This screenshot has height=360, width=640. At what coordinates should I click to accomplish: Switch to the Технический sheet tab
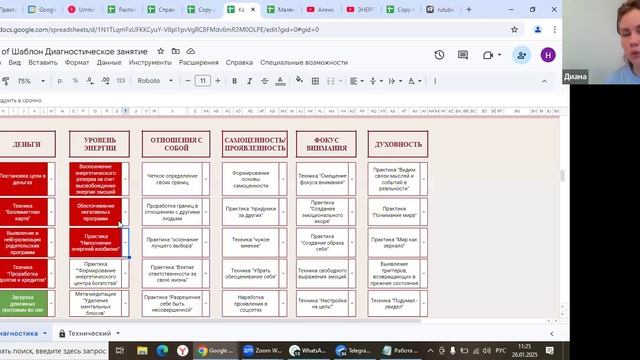click(89, 333)
